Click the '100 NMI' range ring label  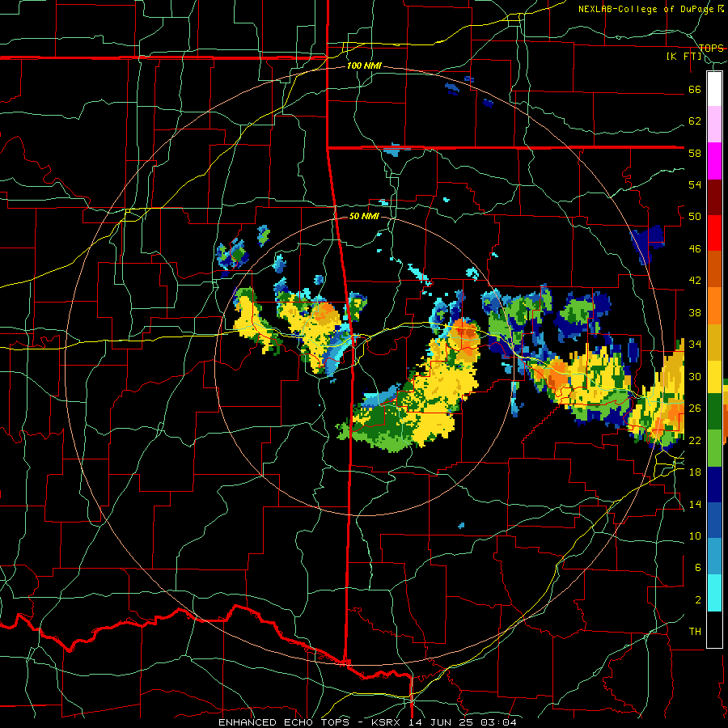pyautogui.click(x=364, y=66)
